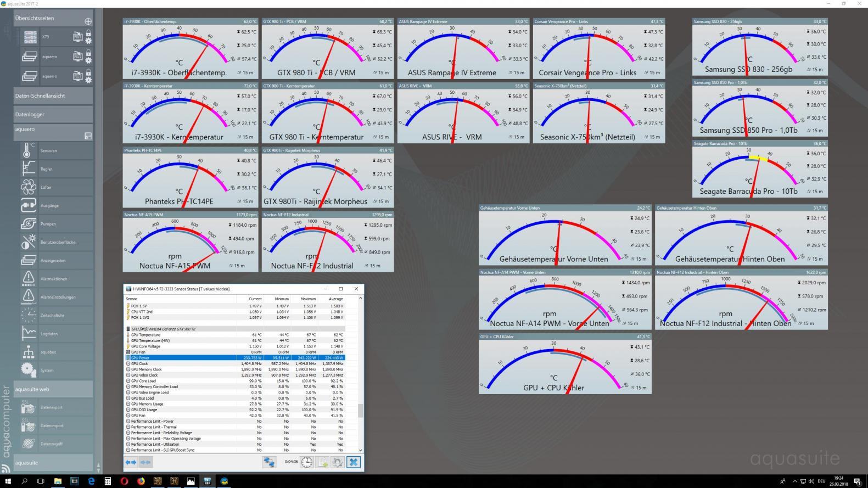
Task: Click HWiNFO network remote monitoring button
Action: [x=268, y=462]
